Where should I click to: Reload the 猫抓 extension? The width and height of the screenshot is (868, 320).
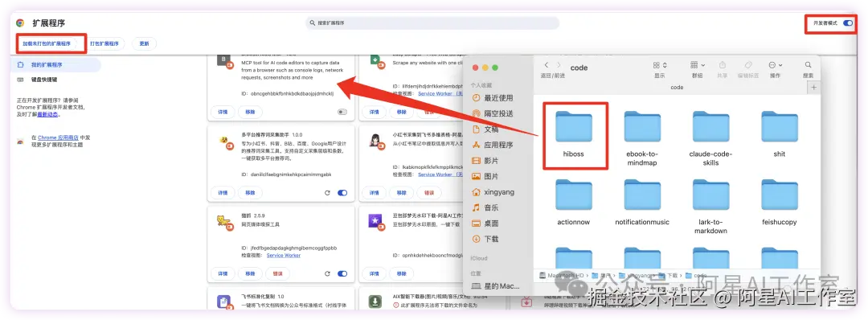[x=328, y=273]
